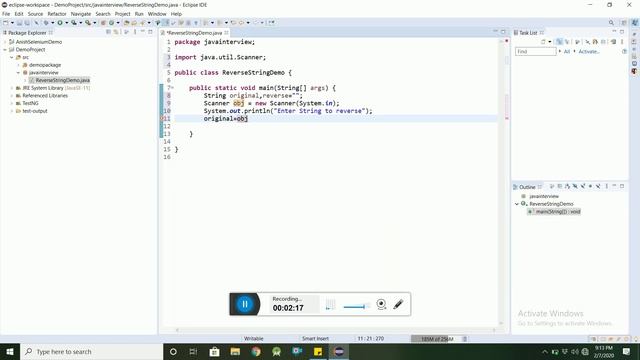Click the garbage collector trash icon

click(464, 339)
